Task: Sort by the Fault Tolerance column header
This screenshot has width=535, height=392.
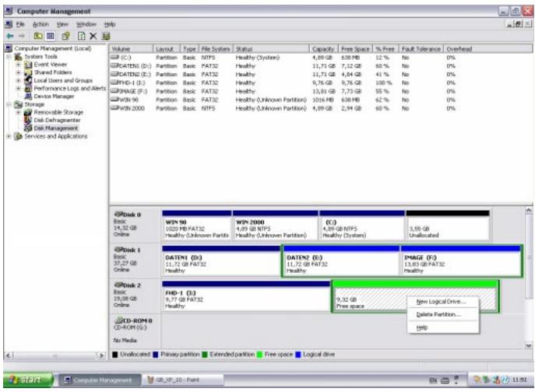Action: [x=421, y=49]
